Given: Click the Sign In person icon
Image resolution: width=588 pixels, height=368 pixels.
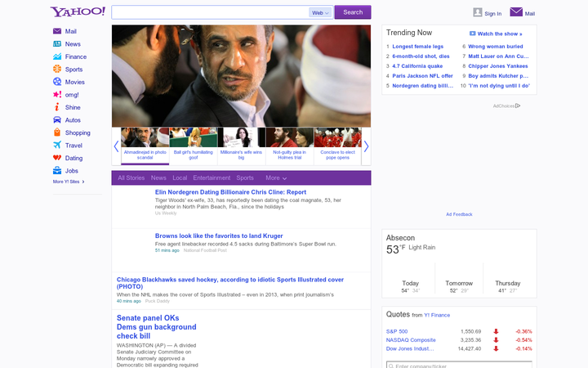Looking at the screenshot, I should pyautogui.click(x=478, y=12).
